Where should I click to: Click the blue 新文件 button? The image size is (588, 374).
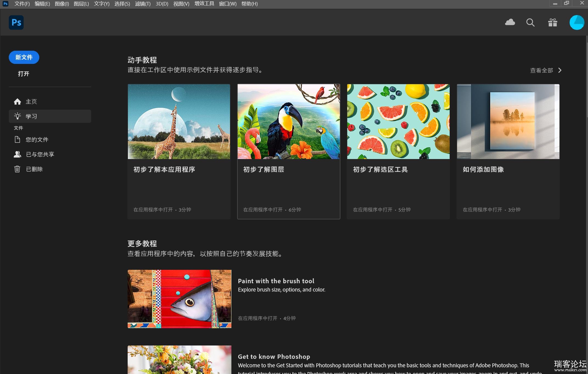tap(24, 57)
